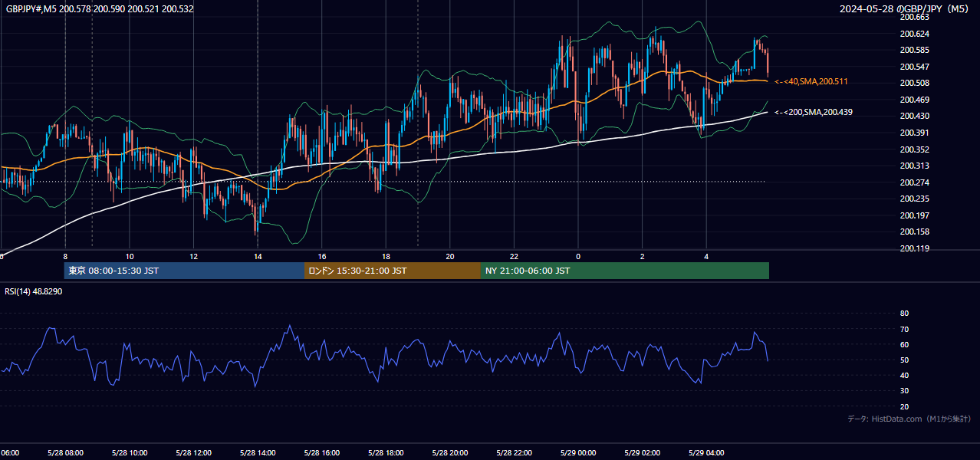Click the RSI(14) 48.8290 indicator label
The height and width of the screenshot is (460, 980).
34,291
